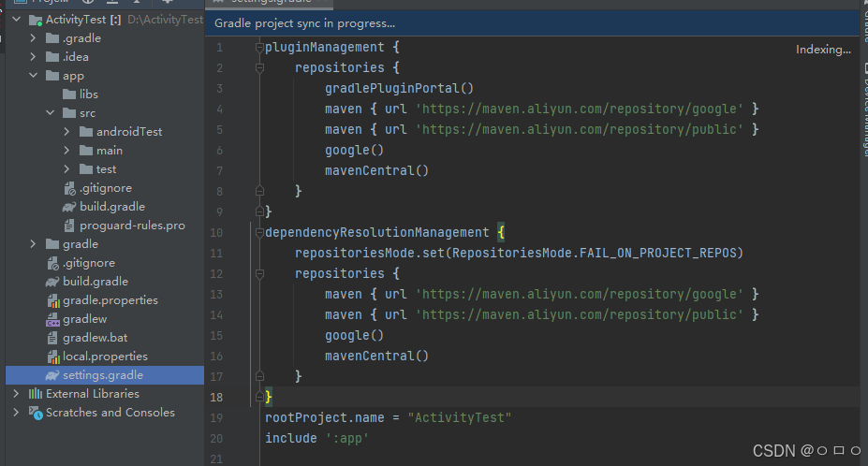This screenshot has width=868, height=466.
Task: Click fold end marker at line 17
Action: pos(259,376)
